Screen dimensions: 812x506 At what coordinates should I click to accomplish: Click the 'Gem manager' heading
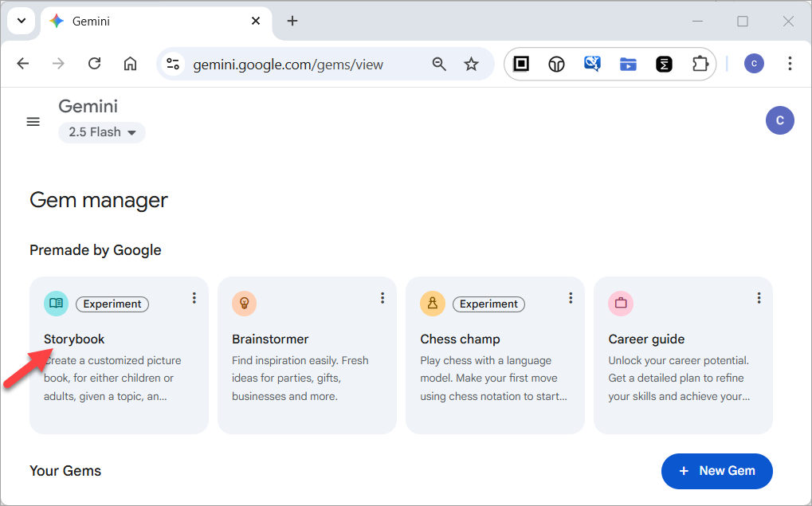98,201
